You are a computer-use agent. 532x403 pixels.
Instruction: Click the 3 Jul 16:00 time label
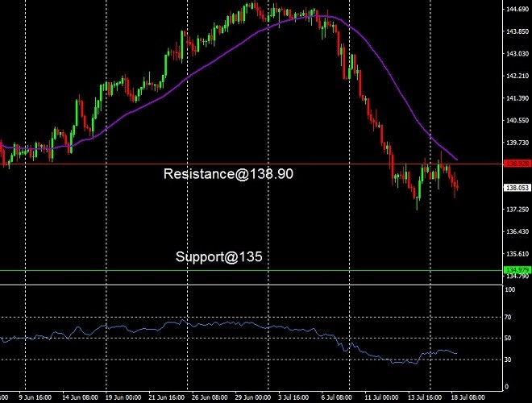(293, 397)
